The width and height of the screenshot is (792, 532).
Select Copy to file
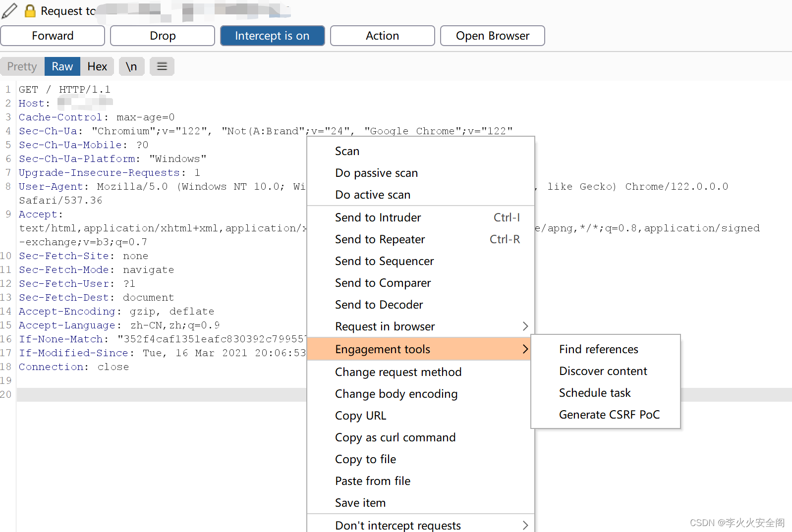pos(421,459)
